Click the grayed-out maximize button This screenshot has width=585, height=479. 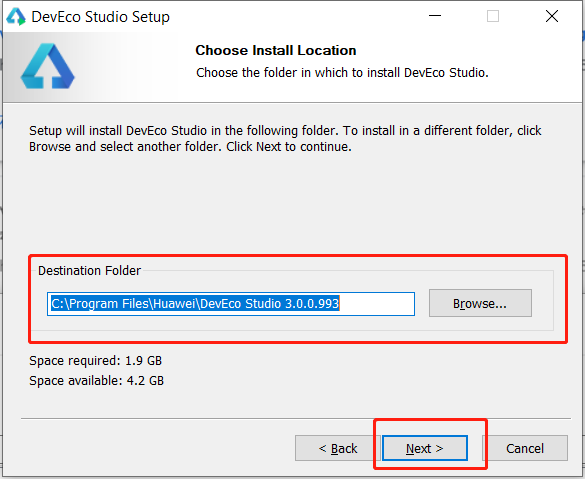493,16
